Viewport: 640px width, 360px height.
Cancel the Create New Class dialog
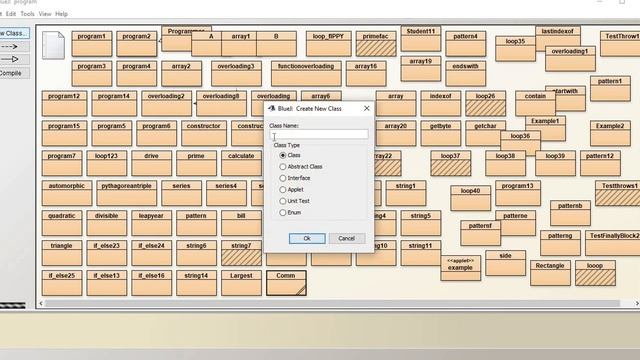click(x=347, y=238)
